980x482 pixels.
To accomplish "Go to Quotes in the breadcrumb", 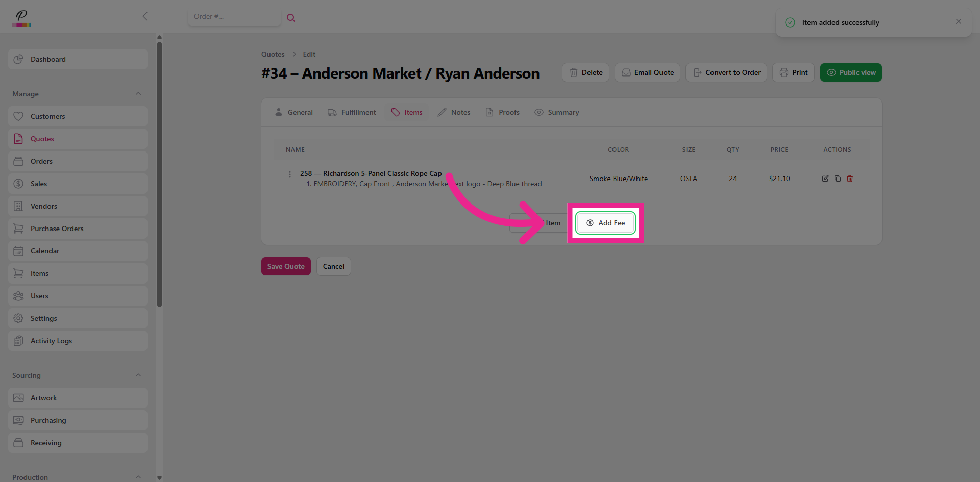I will point(273,54).
